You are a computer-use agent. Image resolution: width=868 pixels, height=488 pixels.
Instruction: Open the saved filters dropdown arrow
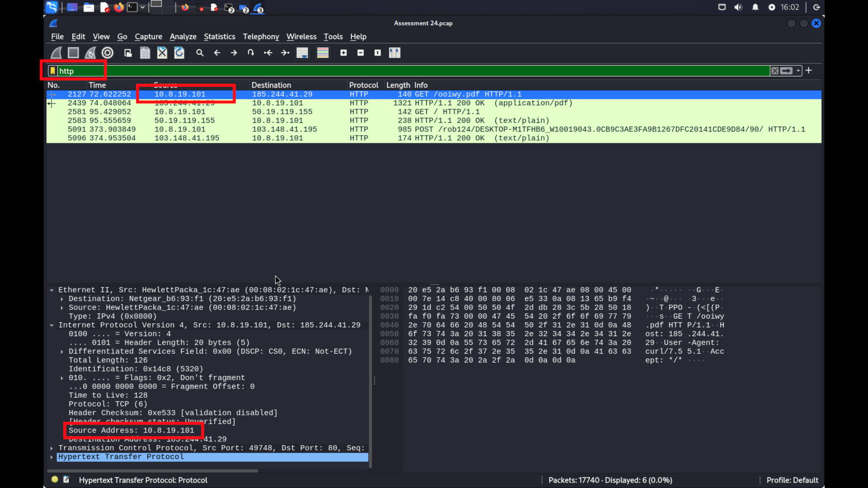click(x=798, y=70)
